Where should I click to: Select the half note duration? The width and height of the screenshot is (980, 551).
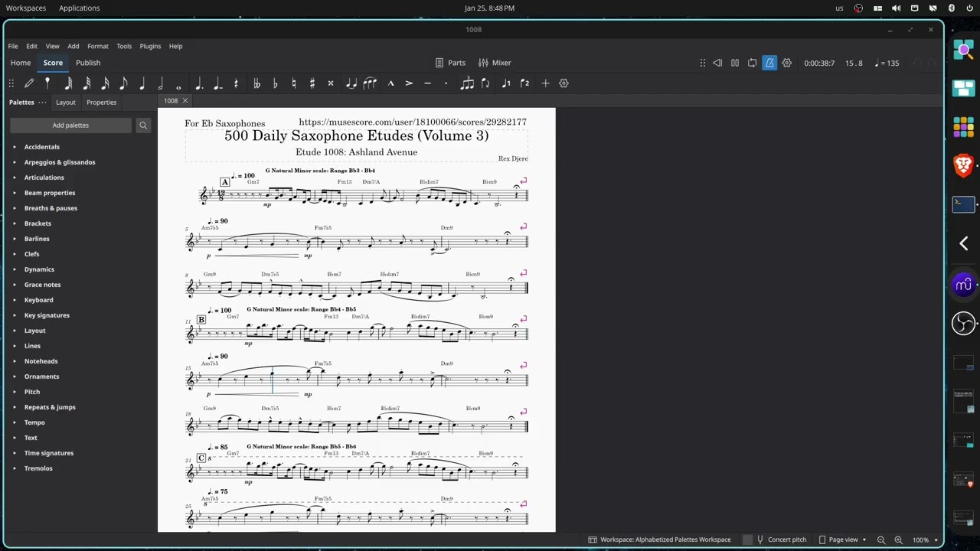(160, 83)
